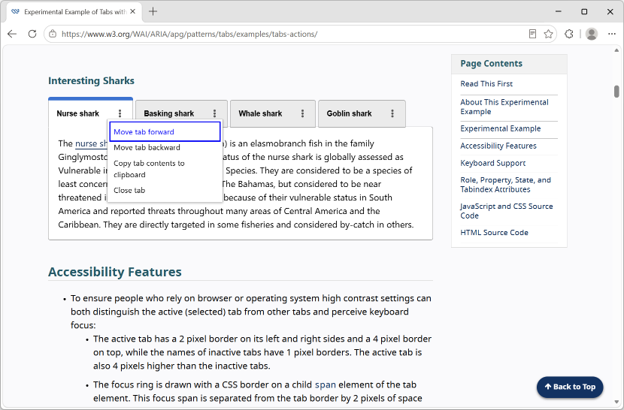View site information lock icon

[53, 34]
